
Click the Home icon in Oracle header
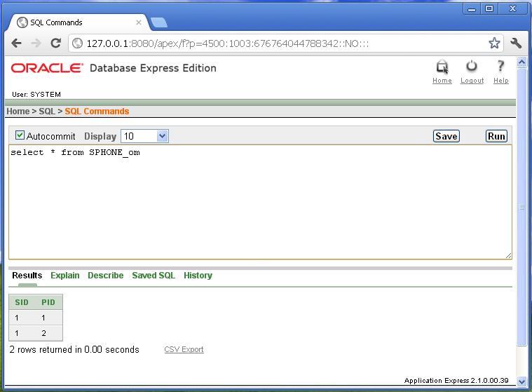click(x=442, y=67)
